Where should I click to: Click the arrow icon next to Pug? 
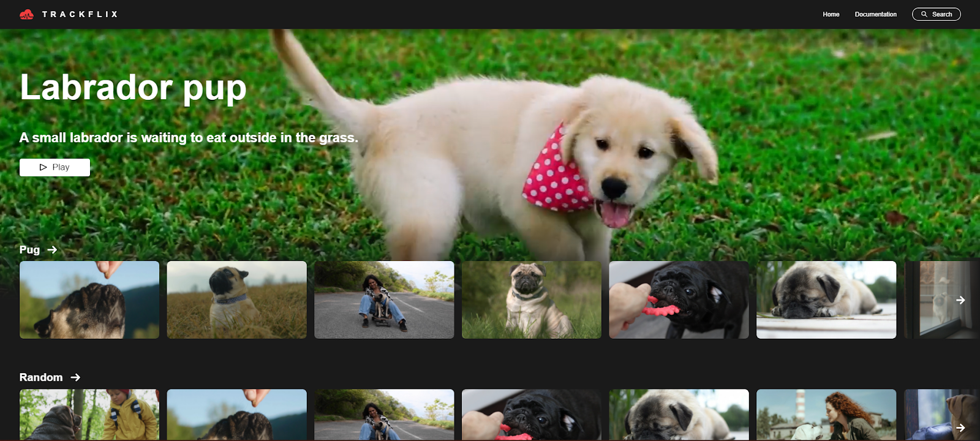point(52,250)
